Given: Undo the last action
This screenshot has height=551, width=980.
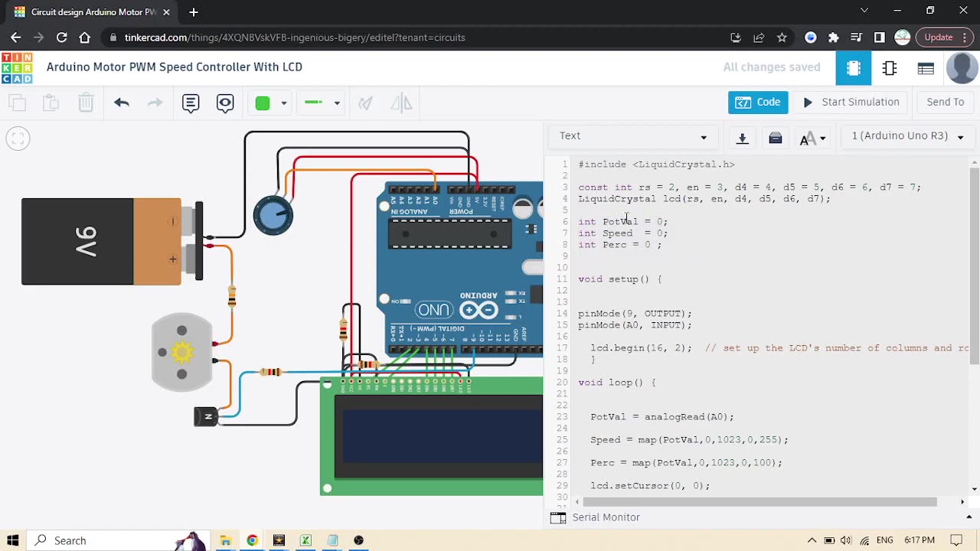Looking at the screenshot, I should pos(121,103).
